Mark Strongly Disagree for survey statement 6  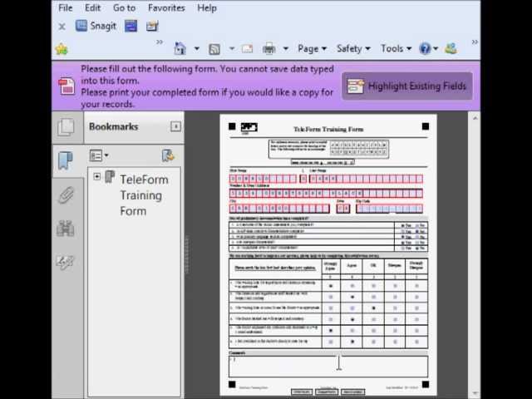[x=416, y=342]
